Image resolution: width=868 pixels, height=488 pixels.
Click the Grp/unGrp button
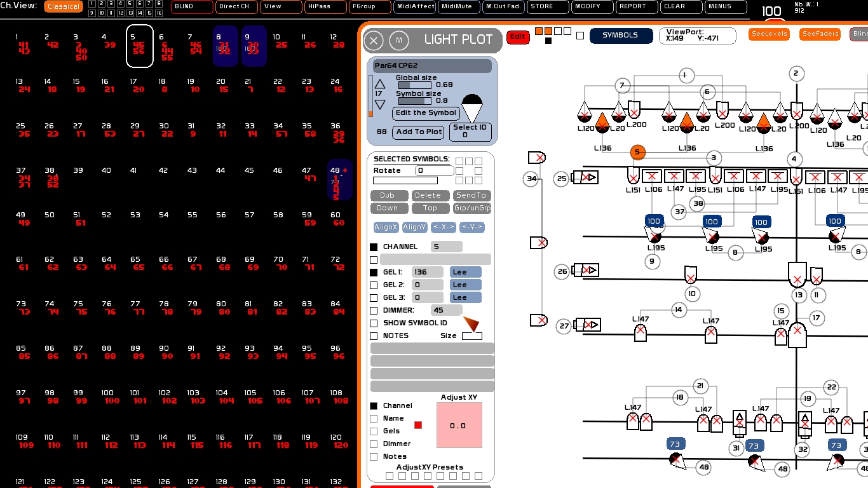472,208
